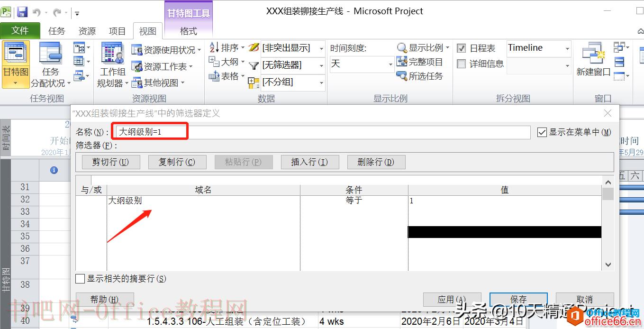Open the File (文件) tab
Image resolution: width=644 pixels, height=329 pixels.
(20, 31)
